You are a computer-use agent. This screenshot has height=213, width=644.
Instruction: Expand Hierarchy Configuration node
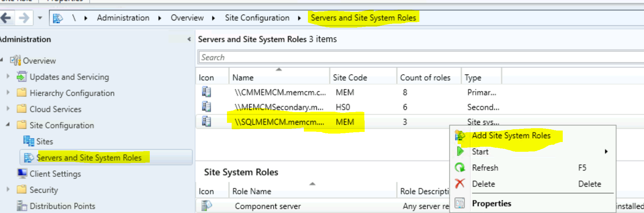[x=8, y=93]
